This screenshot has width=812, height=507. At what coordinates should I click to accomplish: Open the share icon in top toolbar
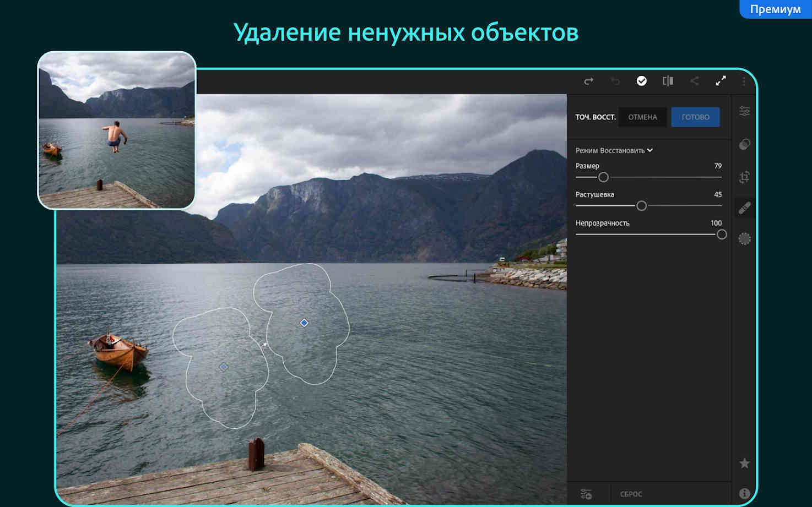(x=694, y=81)
